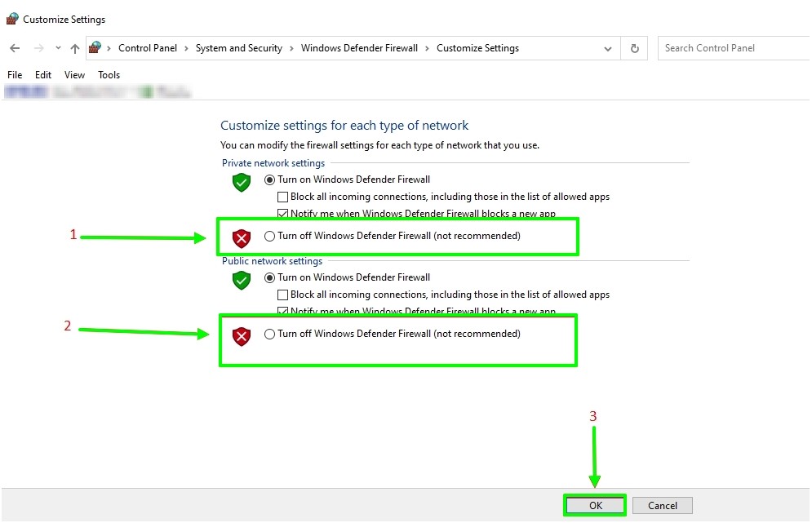Image resolution: width=812 pixels, height=523 pixels.
Task: Open the View menu
Action: pyautogui.click(x=74, y=74)
